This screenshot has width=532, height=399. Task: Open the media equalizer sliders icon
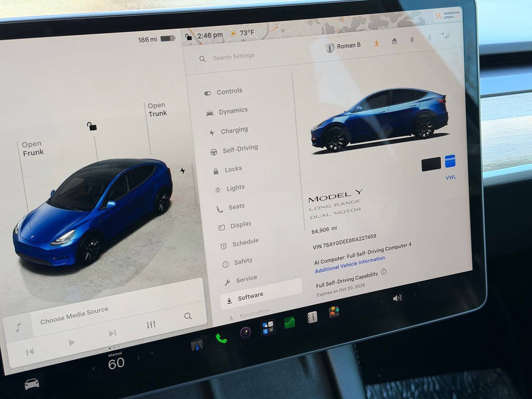point(151,324)
